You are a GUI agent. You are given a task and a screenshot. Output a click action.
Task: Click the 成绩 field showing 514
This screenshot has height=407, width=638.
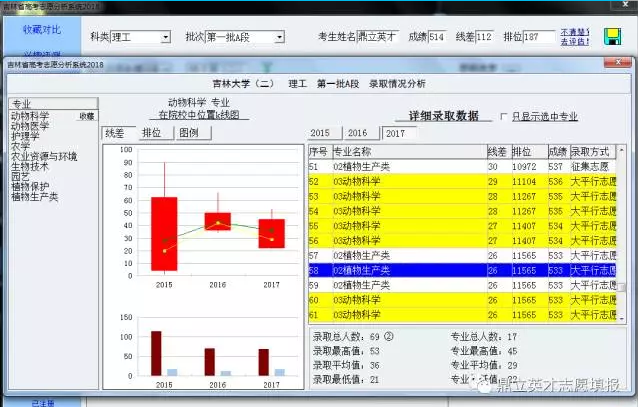[437, 37]
